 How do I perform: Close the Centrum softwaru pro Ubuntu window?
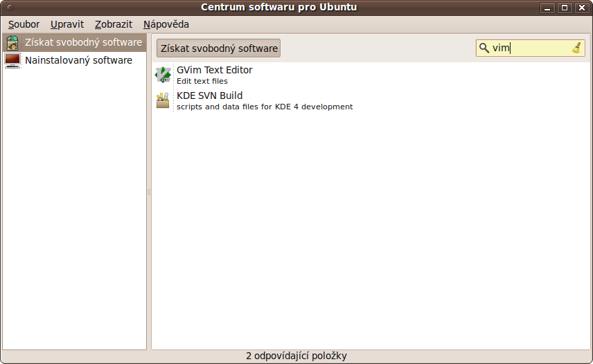581,8
